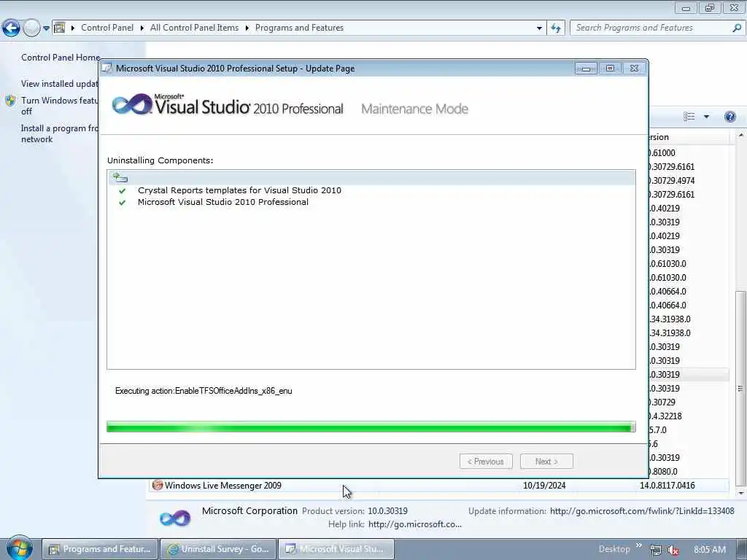Click the green uninstall progress bar
747x560 pixels.
click(371, 427)
